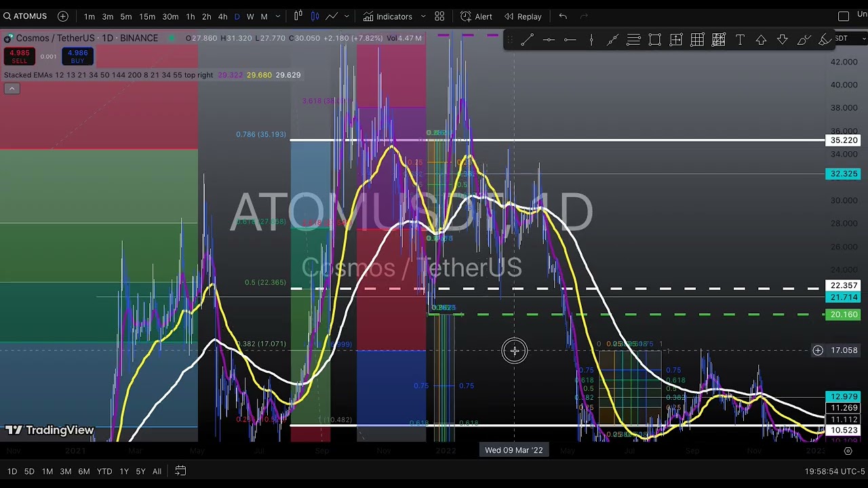The width and height of the screenshot is (868, 488).
Task: Expand the favorite indicators dropdown arrow
Action: pos(423,16)
